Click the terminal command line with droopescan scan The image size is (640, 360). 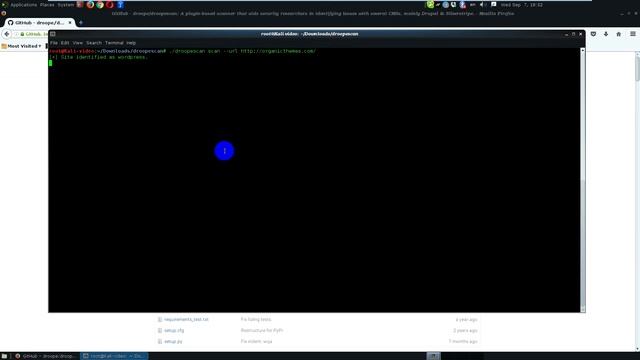[182, 51]
